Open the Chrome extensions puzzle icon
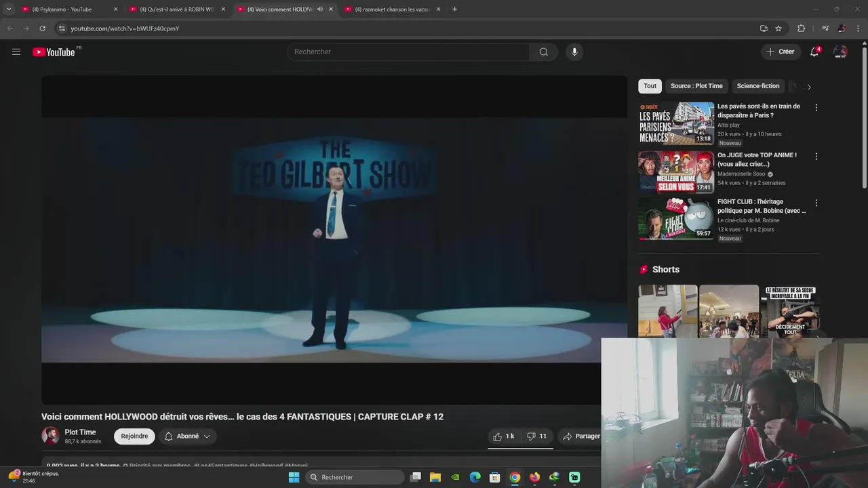Image resolution: width=868 pixels, height=488 pixels. coord(802,28)
